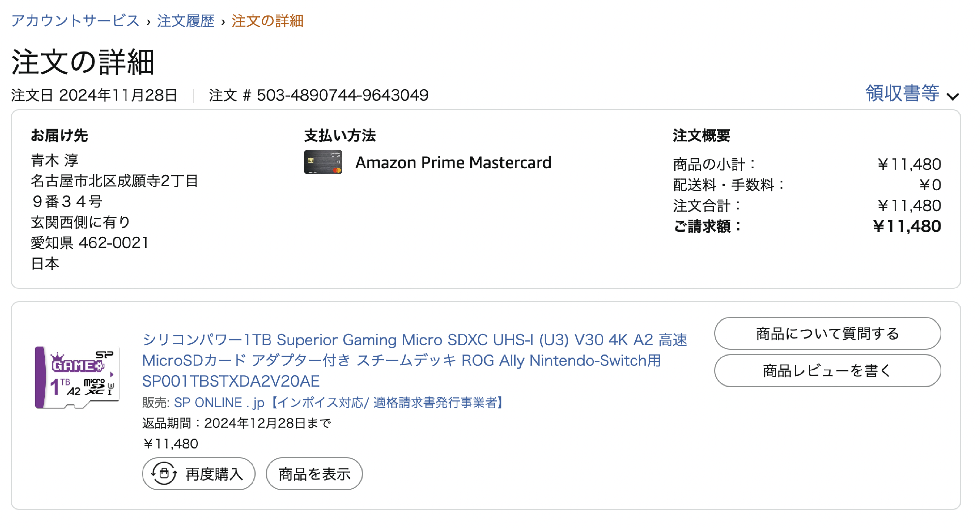The width and height of the screenshot is (980, 528).
Task: Click the recipient name 青木 淳
Action: (x=55, y=160)
